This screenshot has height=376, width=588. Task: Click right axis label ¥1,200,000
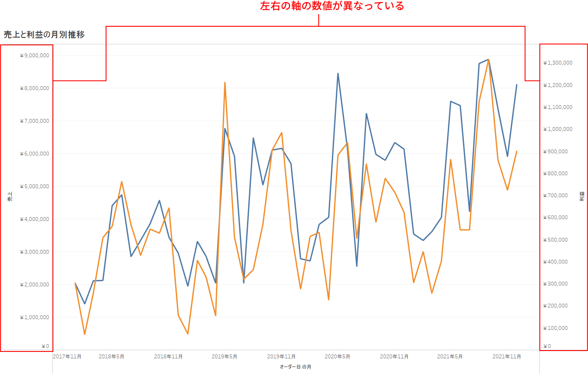(x=557, y=85)
